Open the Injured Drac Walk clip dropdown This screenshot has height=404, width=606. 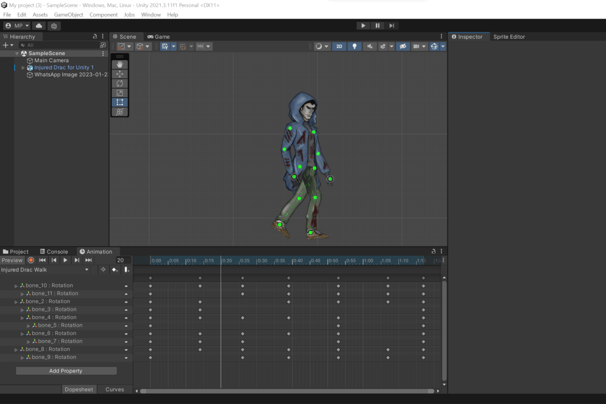[x=45, y=270]
